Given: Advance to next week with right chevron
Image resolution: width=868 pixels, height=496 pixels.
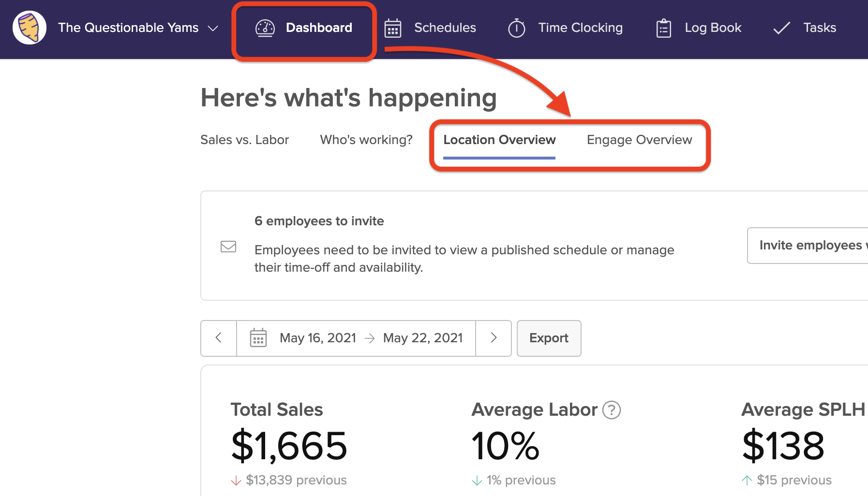Looking at the screenshot, I should (x=494, y=338).
